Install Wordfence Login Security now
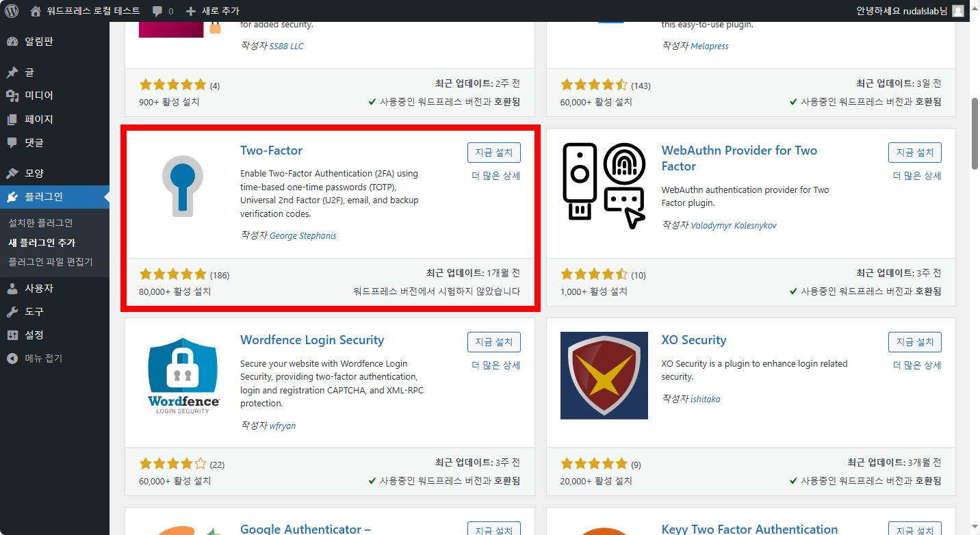 [x=494, y=342]
